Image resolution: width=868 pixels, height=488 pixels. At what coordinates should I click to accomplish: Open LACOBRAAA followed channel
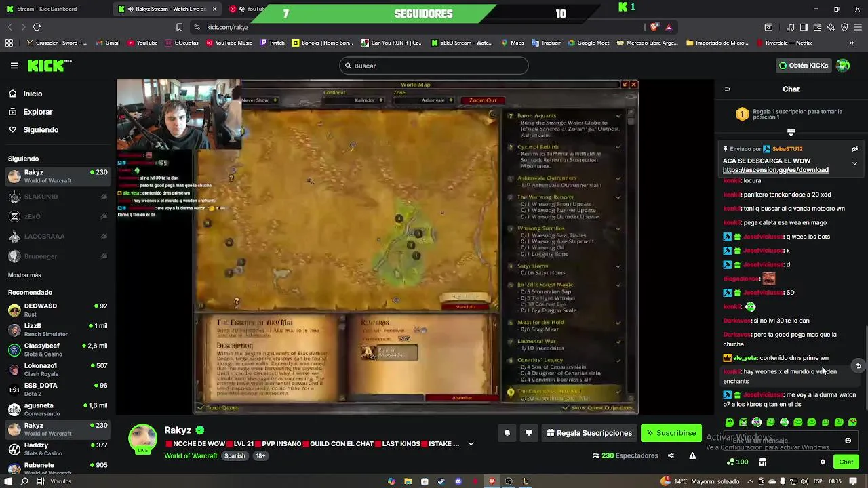pos(57,237)
